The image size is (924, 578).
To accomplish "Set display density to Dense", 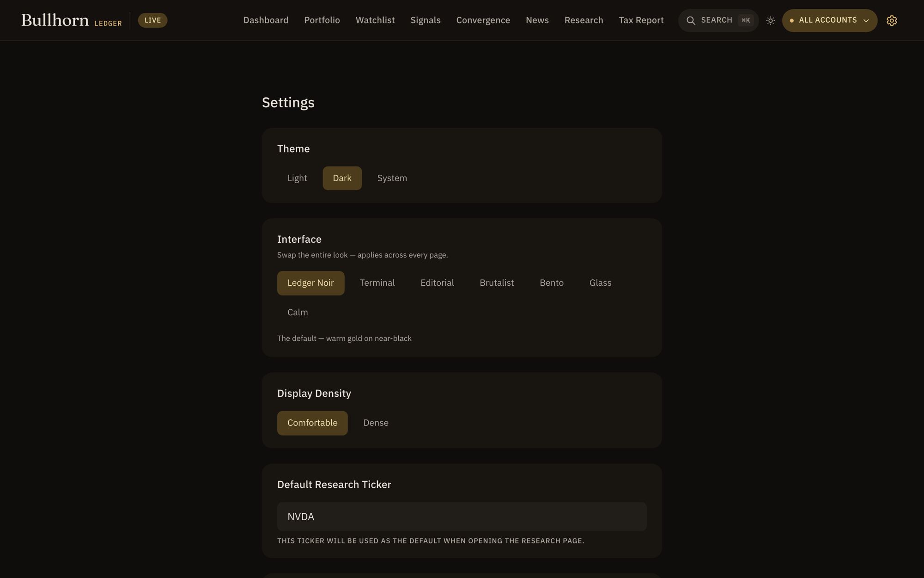I will pos(376,423).
